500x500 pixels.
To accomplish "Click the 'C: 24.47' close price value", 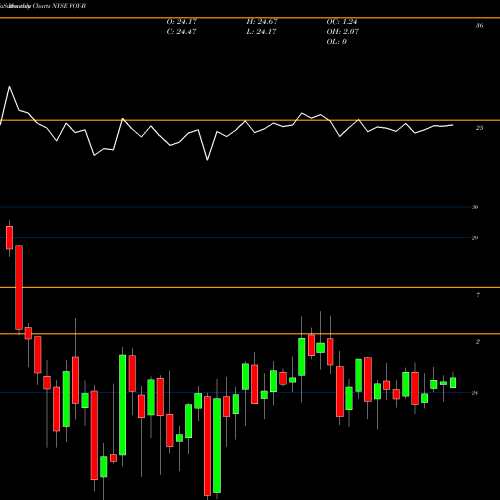I will click(x=181, y=32).
